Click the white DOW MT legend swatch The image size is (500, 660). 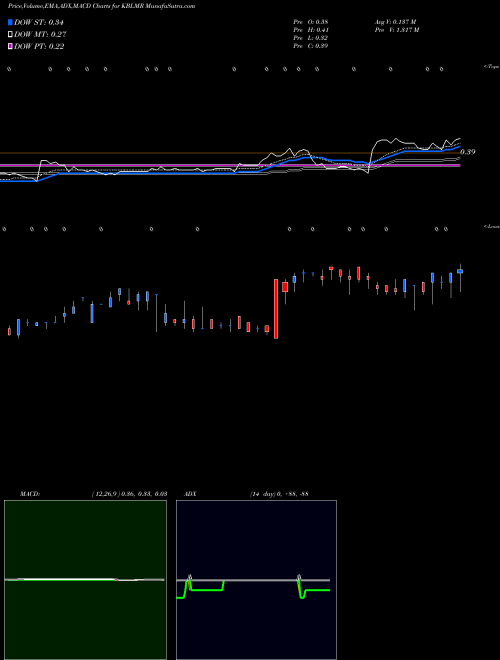10,35
